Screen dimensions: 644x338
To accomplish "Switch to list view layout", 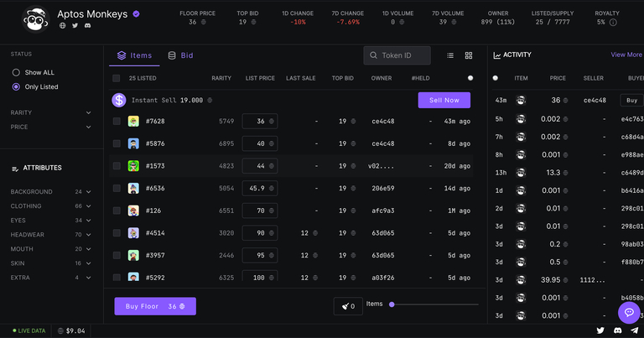I will (450, 55).
